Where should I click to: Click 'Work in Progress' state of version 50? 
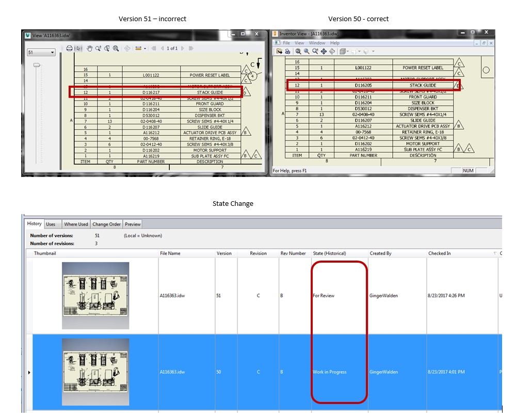[x=329, y=372]
